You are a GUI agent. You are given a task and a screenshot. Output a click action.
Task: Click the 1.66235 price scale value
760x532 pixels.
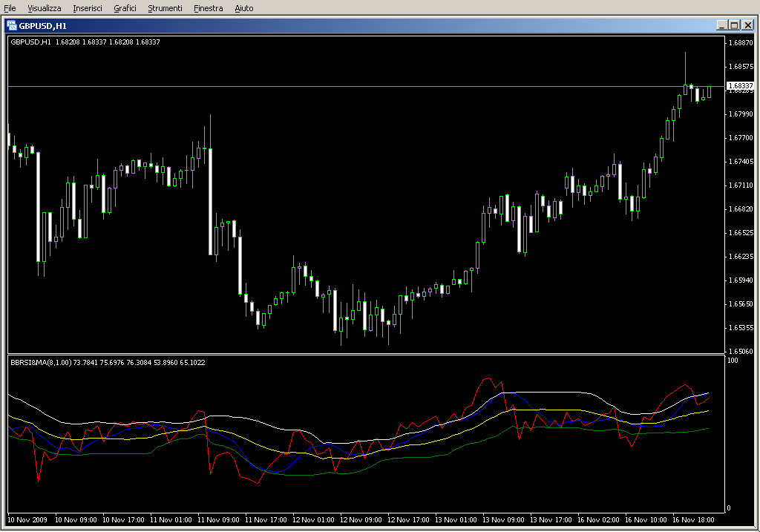click(x=741, y=256)
